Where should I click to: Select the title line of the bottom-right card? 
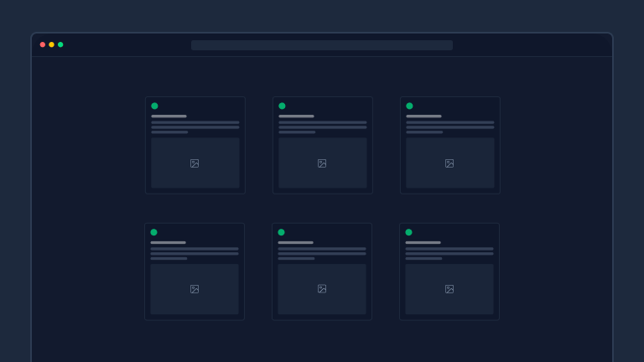click(x=423, y=242)
